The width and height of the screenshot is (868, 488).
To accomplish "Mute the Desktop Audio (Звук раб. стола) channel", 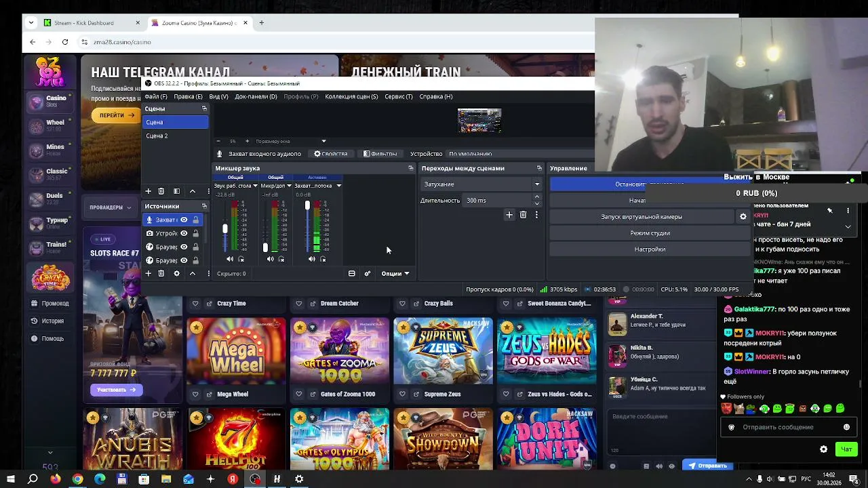I will pos(230,259).
